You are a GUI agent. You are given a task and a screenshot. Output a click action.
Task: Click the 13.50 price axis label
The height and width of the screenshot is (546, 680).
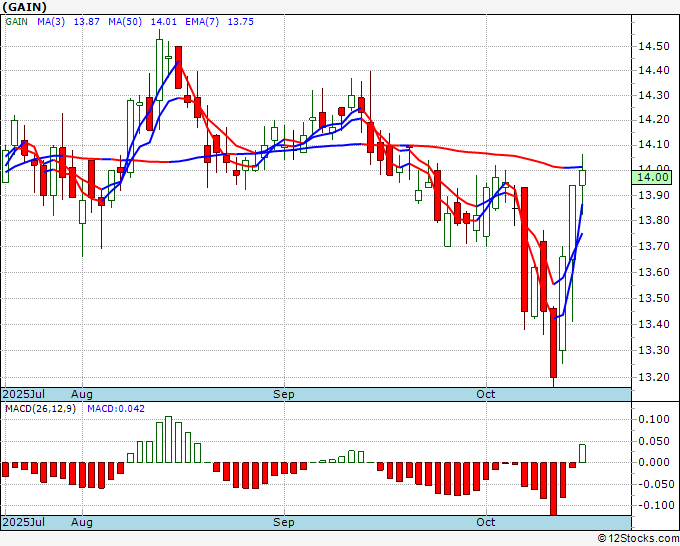[x=654, y=298]
